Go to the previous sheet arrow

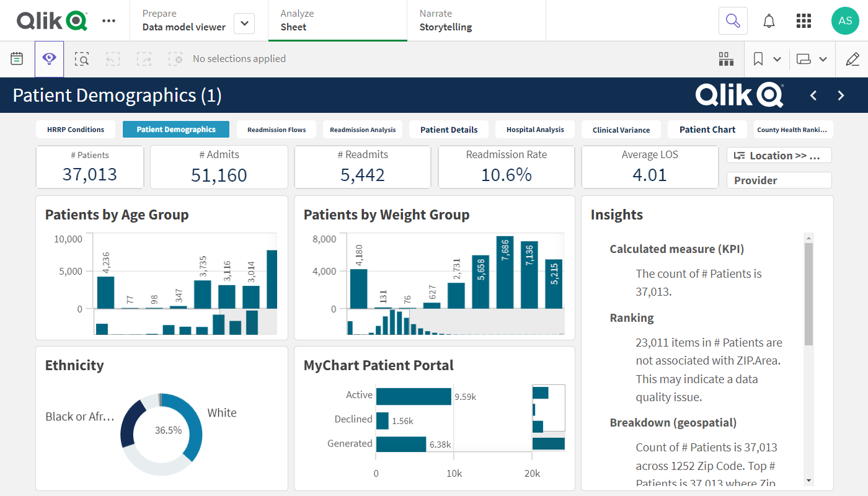pos(813,95)
